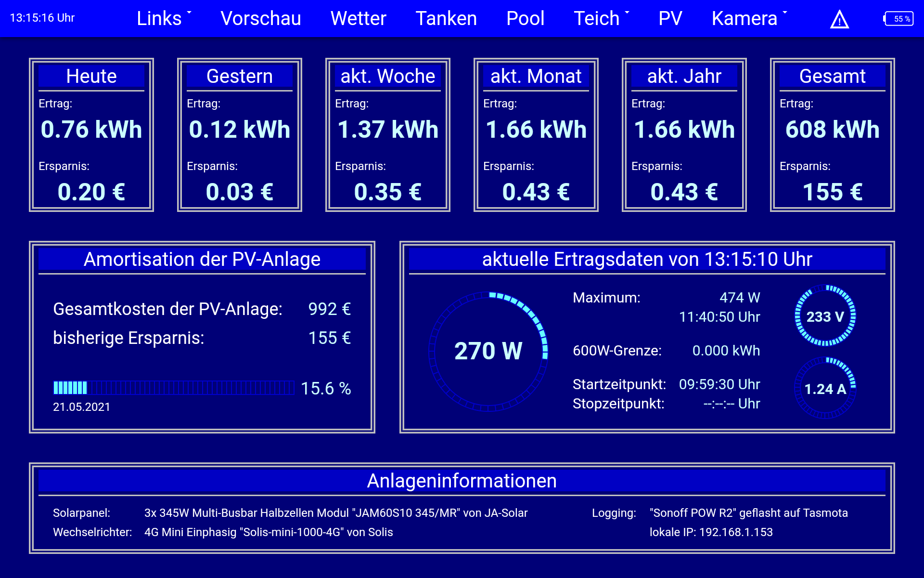924x578 pixels.
Task: Click the clock showing 13:15:16 Uhr
Action: [42, 18]
